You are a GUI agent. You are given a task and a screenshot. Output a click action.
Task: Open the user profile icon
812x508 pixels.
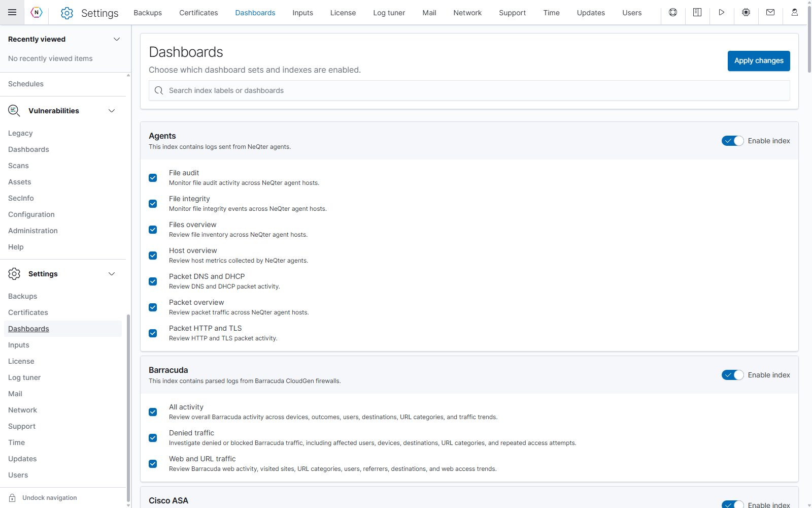[x=795, y=12]
